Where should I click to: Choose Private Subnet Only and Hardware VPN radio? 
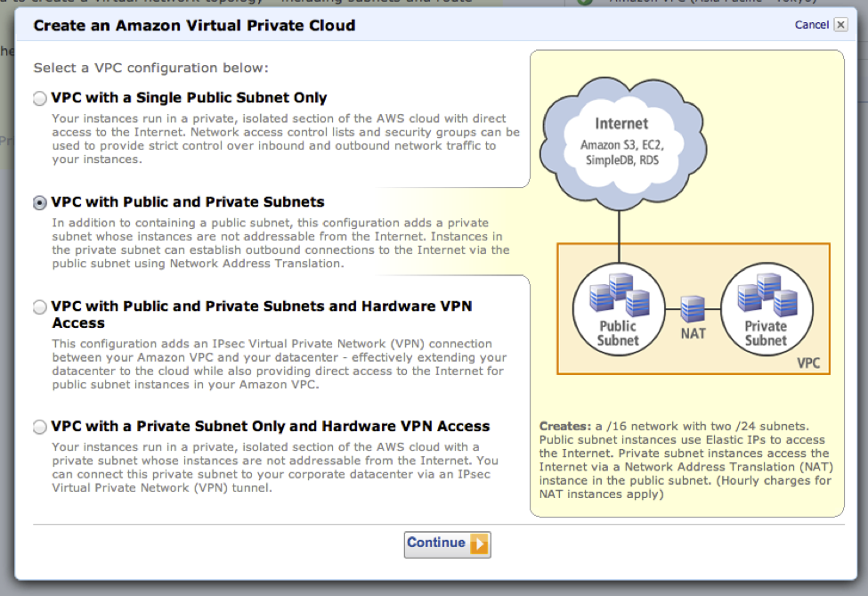pyautogui.click(x=39, y=427)
